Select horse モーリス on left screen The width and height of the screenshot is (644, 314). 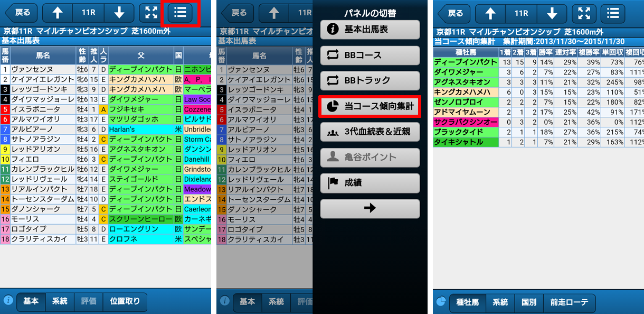(43, 219)
